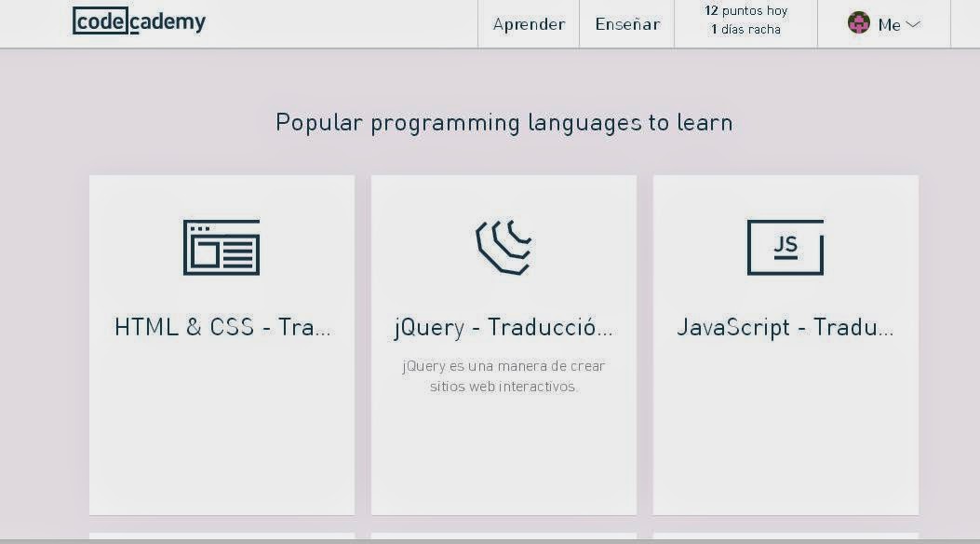The height and width of the screenshot is (544, 980).
Task: Open the Aprender menu
Action: (529, 24)
